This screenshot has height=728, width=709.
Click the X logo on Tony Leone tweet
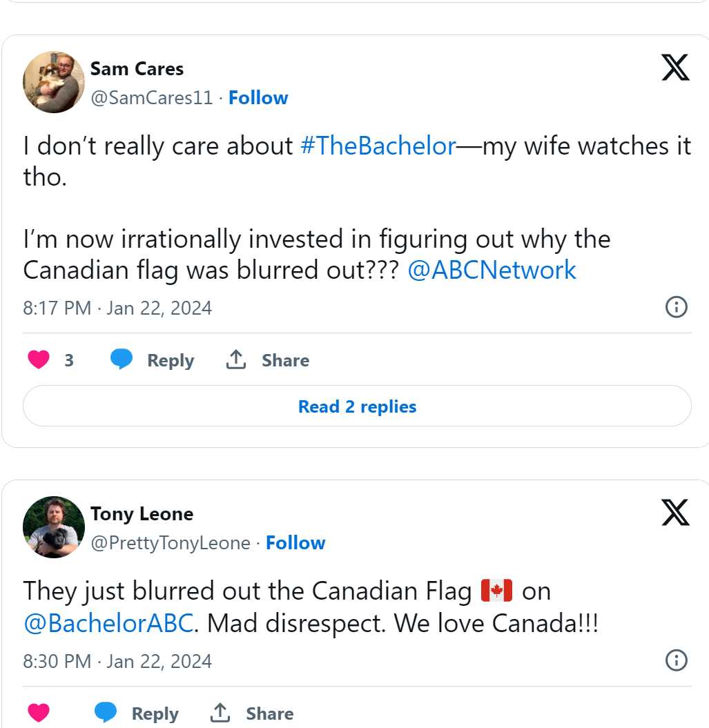pyautogui.click(x=675, y=513)
